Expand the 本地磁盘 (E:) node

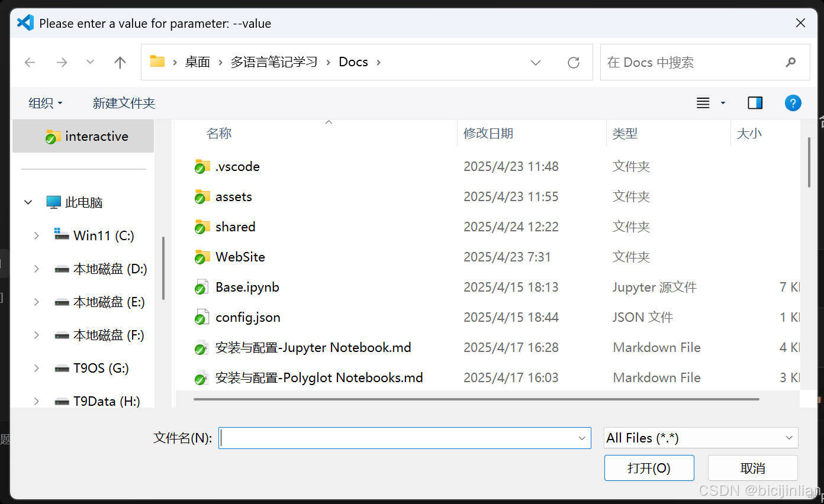36,302
